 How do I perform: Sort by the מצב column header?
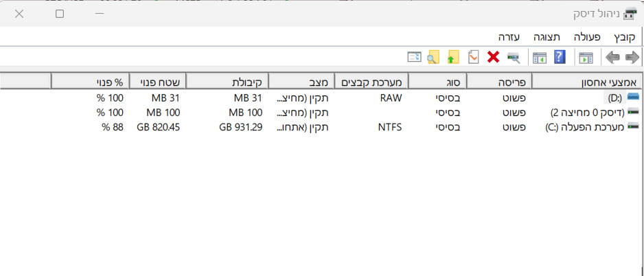[301, 81]
